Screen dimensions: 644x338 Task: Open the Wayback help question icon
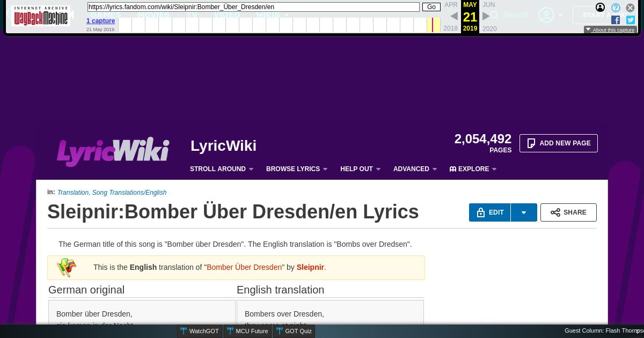pyautogui.click(x=616, y=8)
